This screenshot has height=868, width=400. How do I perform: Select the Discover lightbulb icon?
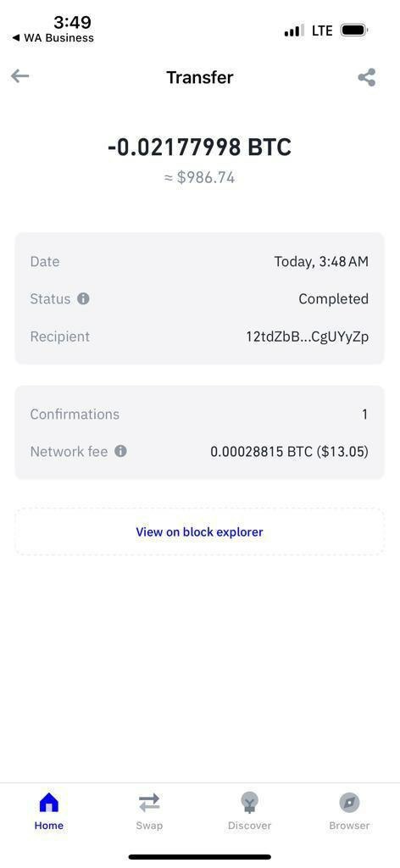(x=249, y=802)
